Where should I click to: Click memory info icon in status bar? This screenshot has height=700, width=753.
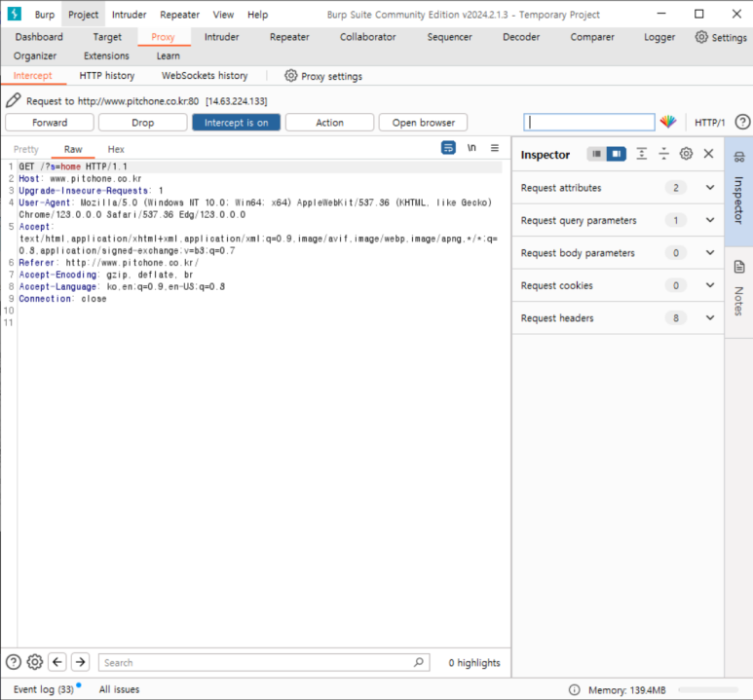point(575,690)
